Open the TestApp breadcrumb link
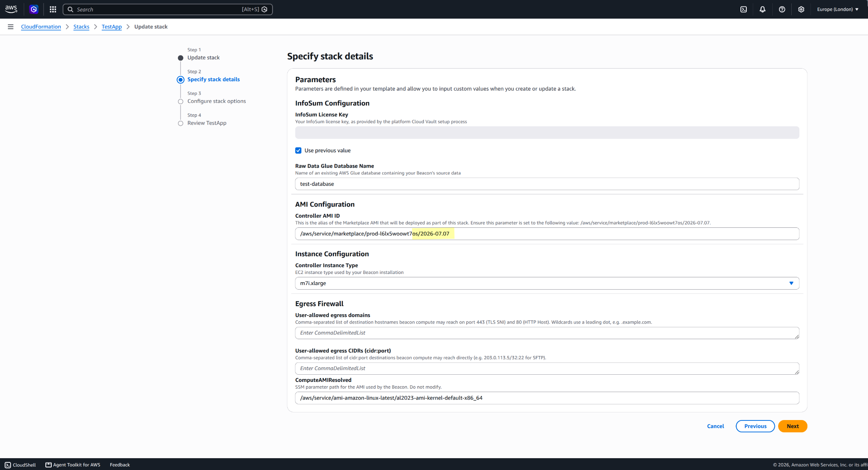This screenshot has width=868, height=470. point(111,27)
